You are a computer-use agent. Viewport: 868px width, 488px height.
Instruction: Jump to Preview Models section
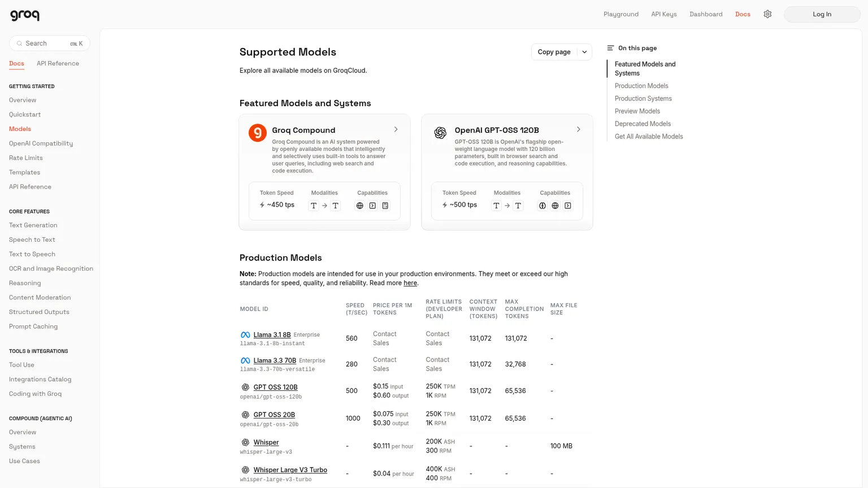click(x=637, y=111)
